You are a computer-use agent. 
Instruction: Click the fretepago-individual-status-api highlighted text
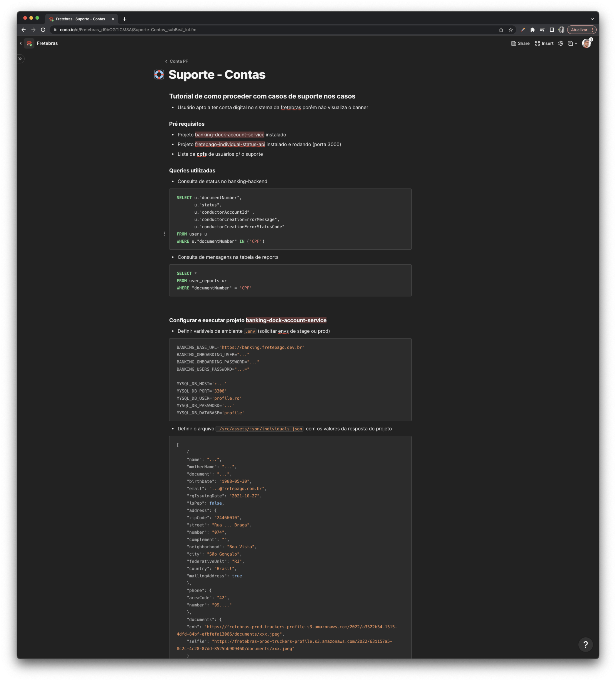tap(230, 144)
